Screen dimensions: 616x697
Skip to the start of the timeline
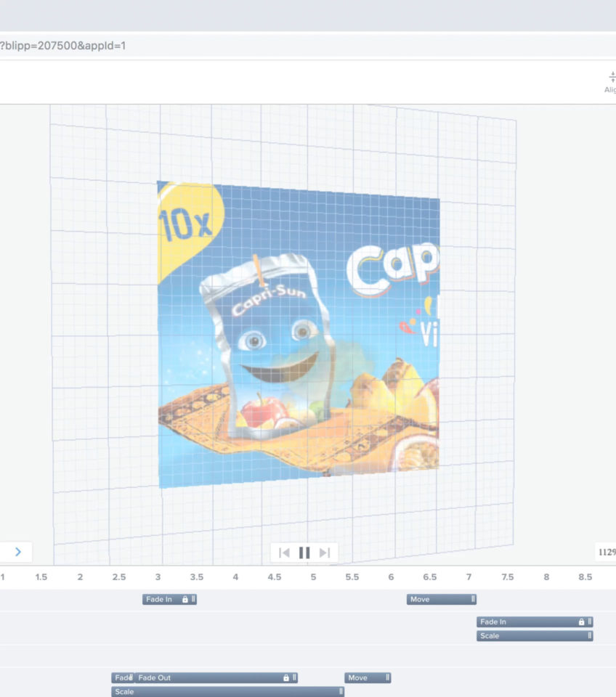284,553
